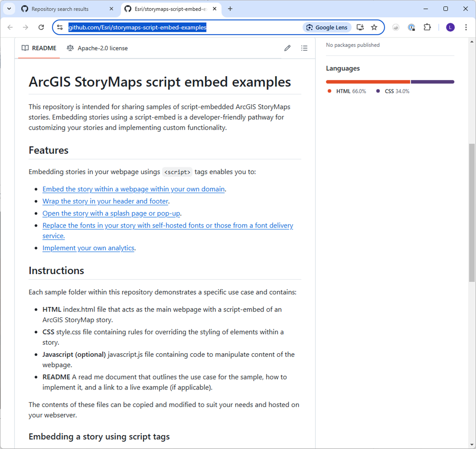Viewport: 476px width, 449px height.
Task: Open the site permissions tune control
Action: point(59,27)
